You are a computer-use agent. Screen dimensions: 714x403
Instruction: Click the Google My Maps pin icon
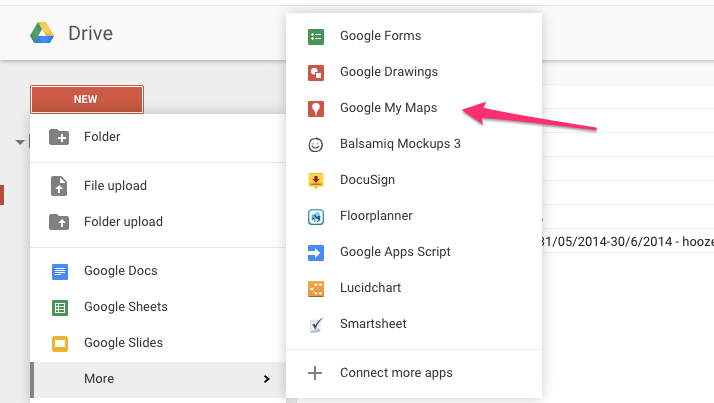316,109
